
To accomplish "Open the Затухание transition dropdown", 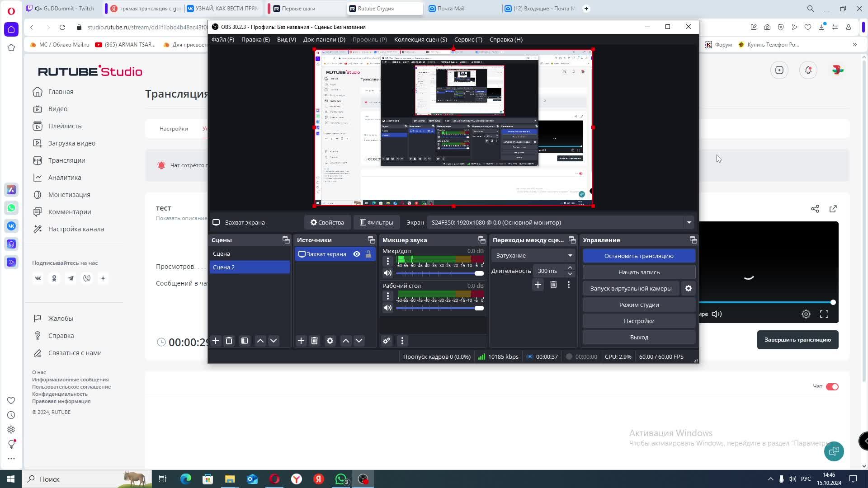I will click(x=533, y=255).
